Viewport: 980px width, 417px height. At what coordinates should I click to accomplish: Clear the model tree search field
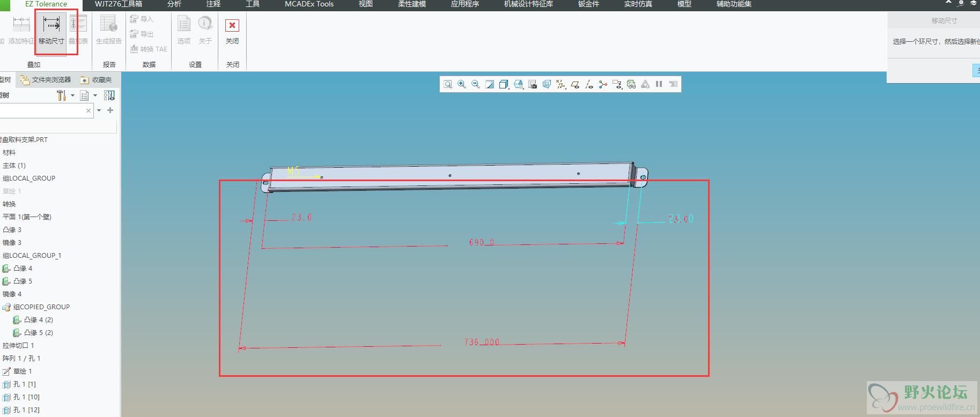click(89, 110)
